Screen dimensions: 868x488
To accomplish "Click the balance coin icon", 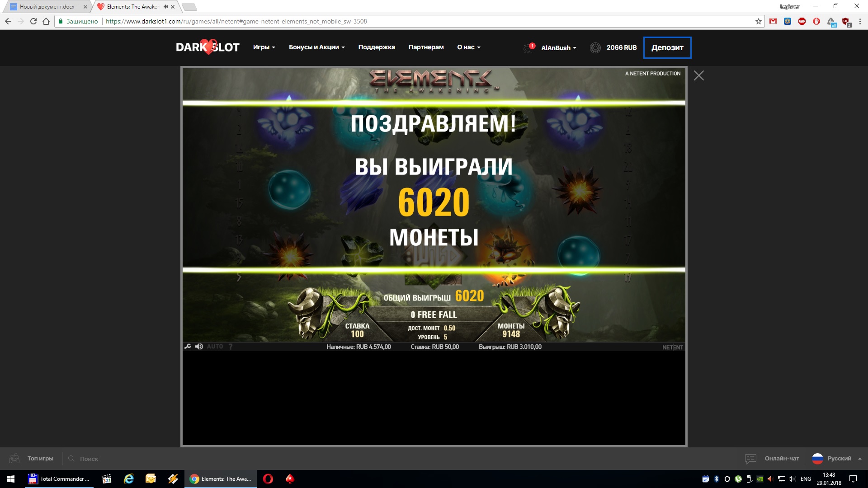I will click(595, 47).
